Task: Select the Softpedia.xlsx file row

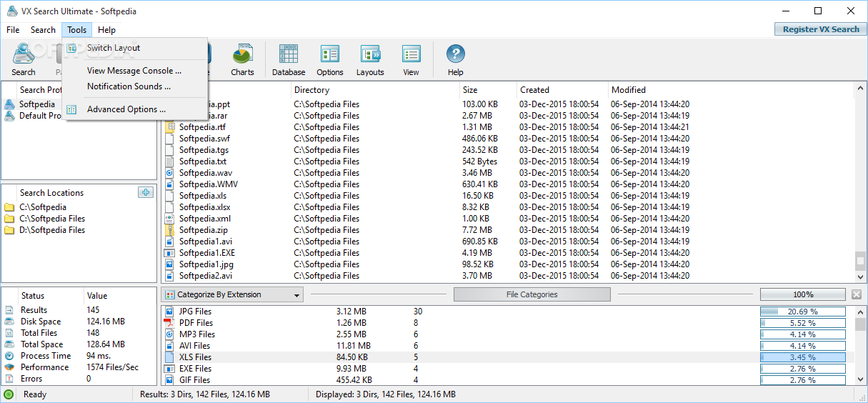Action: click(x=509, y=207)
